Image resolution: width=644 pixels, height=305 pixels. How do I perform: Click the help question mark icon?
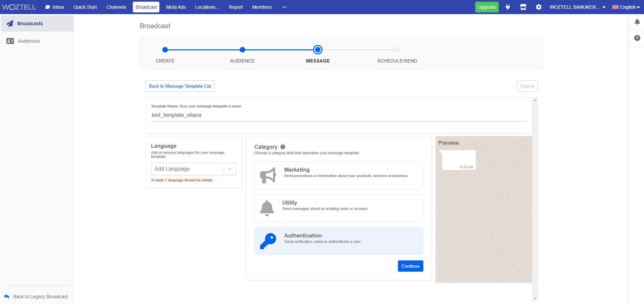[x=637, y=38]
